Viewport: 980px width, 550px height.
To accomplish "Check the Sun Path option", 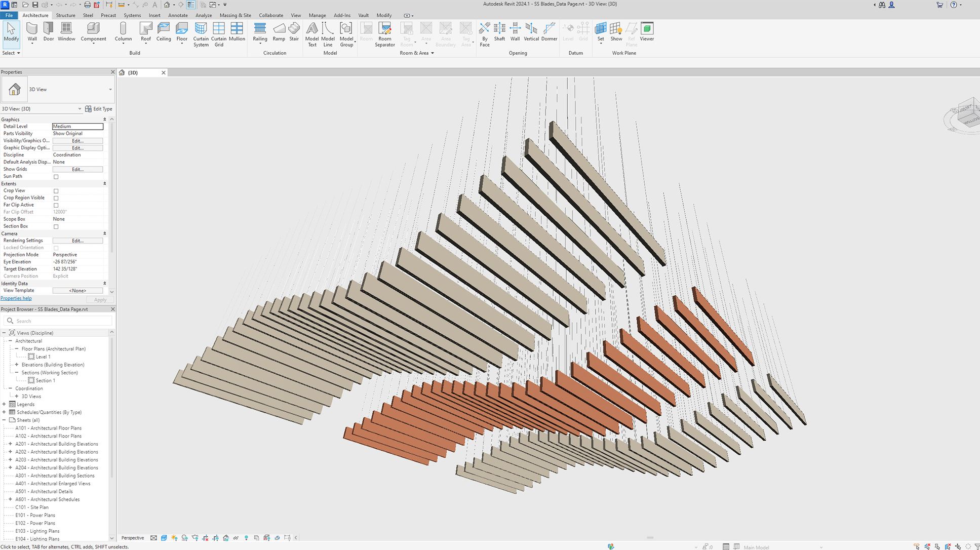I will pyautogui.click(x=56, y=177).
